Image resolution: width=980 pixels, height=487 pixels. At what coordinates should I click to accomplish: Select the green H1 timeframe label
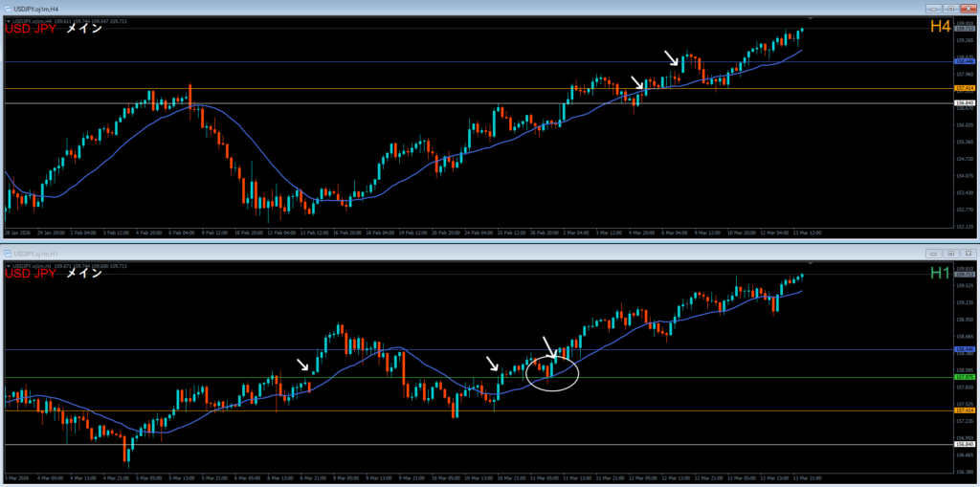point(940,274)
